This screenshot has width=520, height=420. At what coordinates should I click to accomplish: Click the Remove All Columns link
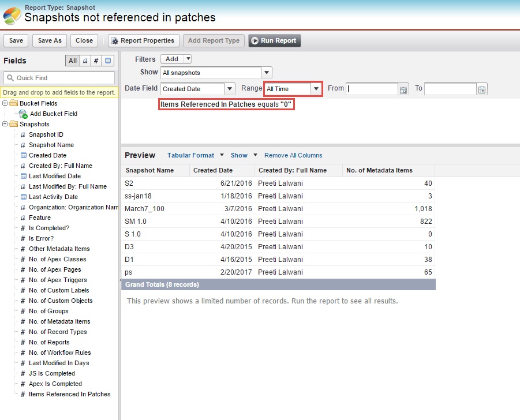(x=293, y=155)
